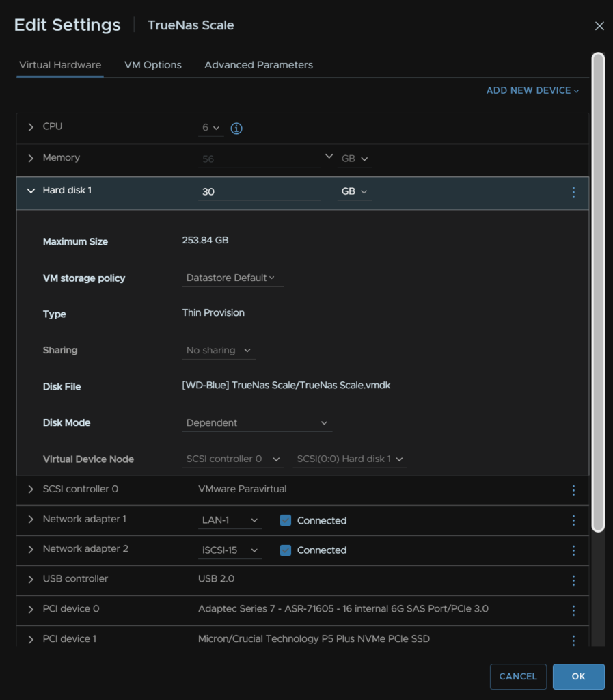Open Network adapter 2 options menu

[x=573, y=550]
